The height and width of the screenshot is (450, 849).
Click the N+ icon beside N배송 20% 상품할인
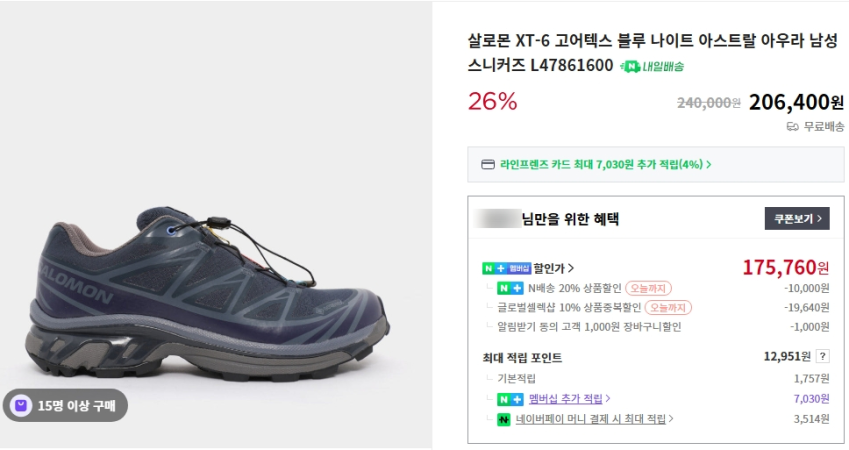click(510, 288)
